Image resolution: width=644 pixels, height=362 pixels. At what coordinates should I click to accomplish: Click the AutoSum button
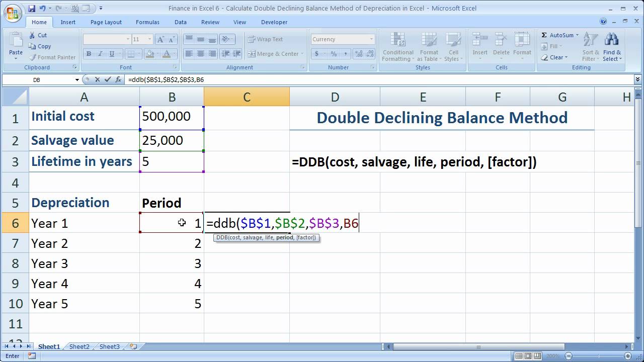pos(557,35)
